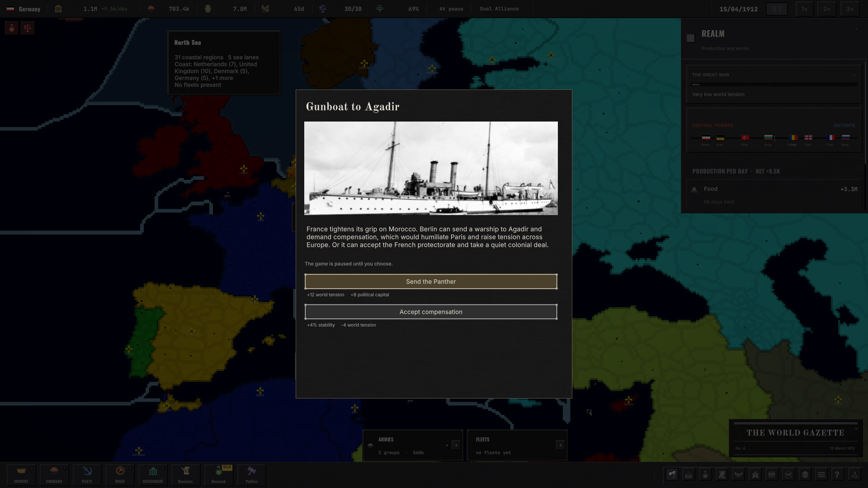Click the Gunboat ship photo

[431, 168]
